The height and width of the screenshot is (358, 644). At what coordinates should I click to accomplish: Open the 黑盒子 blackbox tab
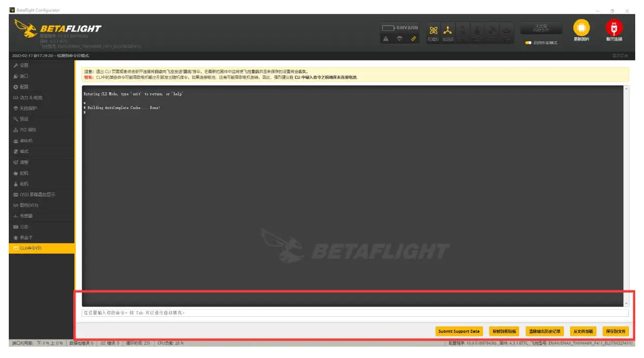[x=41, y=238]
